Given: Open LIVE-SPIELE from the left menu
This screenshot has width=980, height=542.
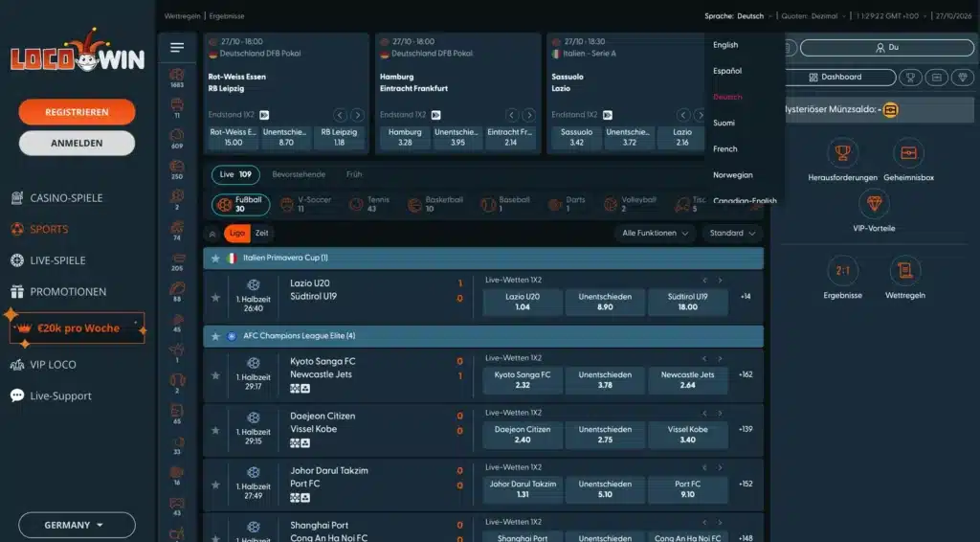Looking at the screenshot, I should tap(49, 260).
